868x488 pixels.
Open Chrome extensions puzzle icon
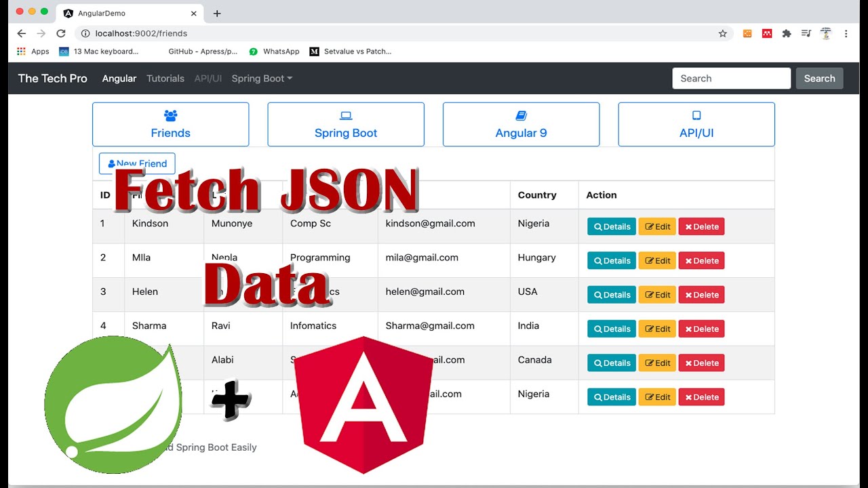[787, 33]
